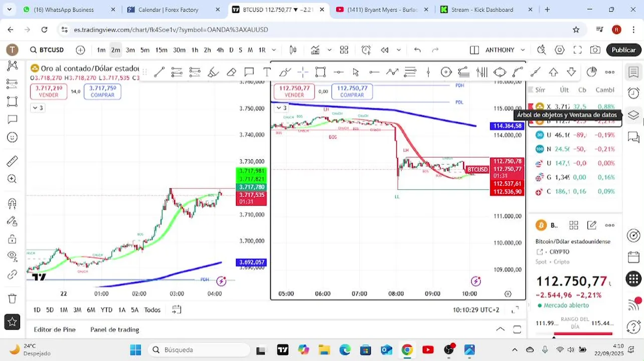Image resolution: width=644 pixels, height=361 pixels.
Task: Open the Panel de trading tab
Action: pyautogui.click(x=115, y=329)
